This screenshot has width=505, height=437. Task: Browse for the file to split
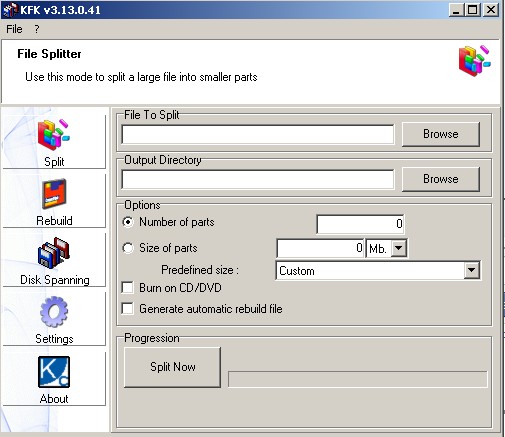click(441, 134)
